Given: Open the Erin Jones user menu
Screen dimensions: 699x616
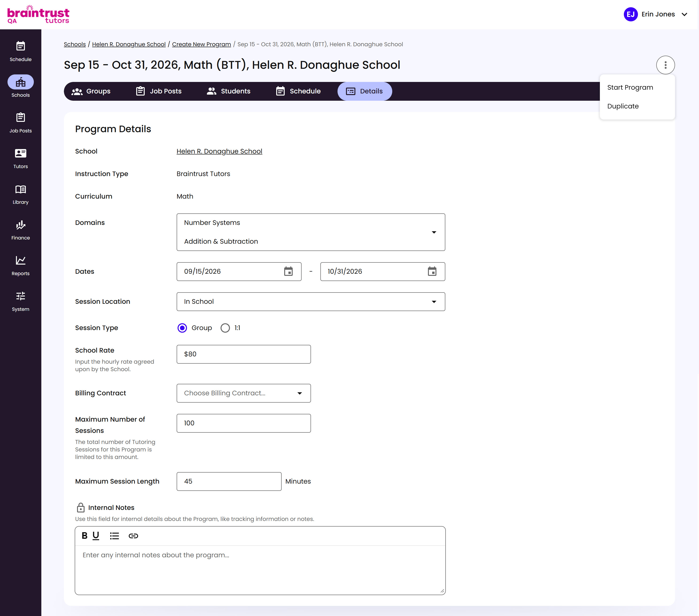Looking at the screenshot, I should (x=656, y=14).
